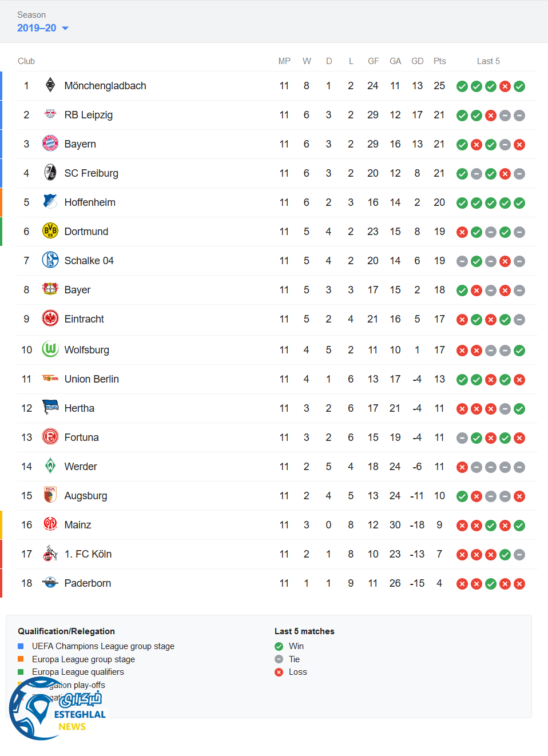Screen dimensions: 548x756
Task: Click the Schalke 04 crest icon
Action: [x=50, y=260]
